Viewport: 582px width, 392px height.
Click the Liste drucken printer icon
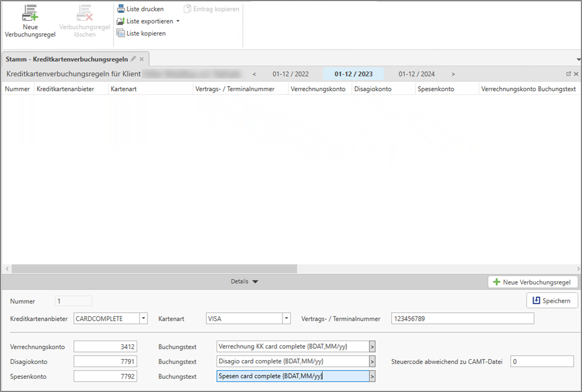[121, 9]
